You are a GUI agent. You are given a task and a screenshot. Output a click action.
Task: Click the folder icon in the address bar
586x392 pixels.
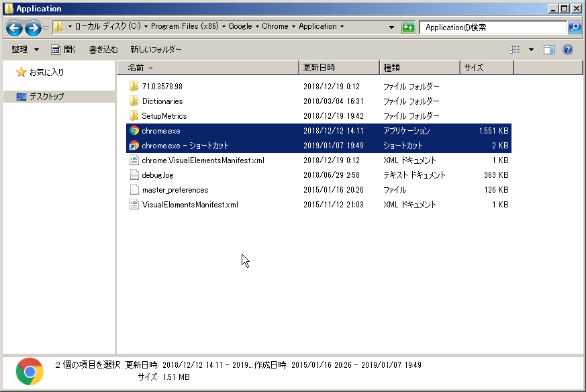(58, 26)
